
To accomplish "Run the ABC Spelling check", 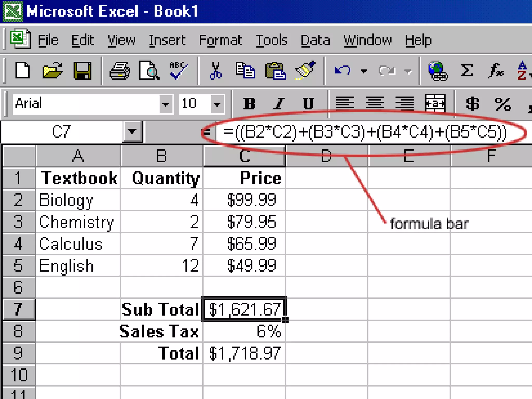I will click(178, 71).
